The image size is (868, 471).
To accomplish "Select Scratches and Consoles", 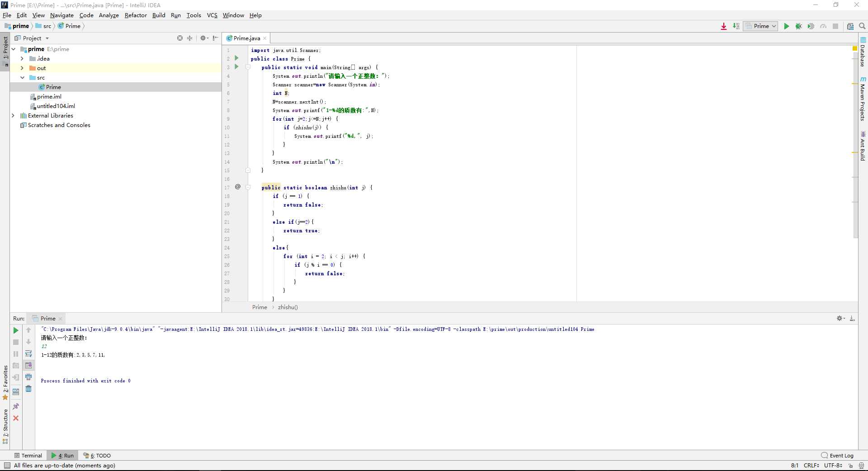I will pyautogui.click(x=59, y=125).
